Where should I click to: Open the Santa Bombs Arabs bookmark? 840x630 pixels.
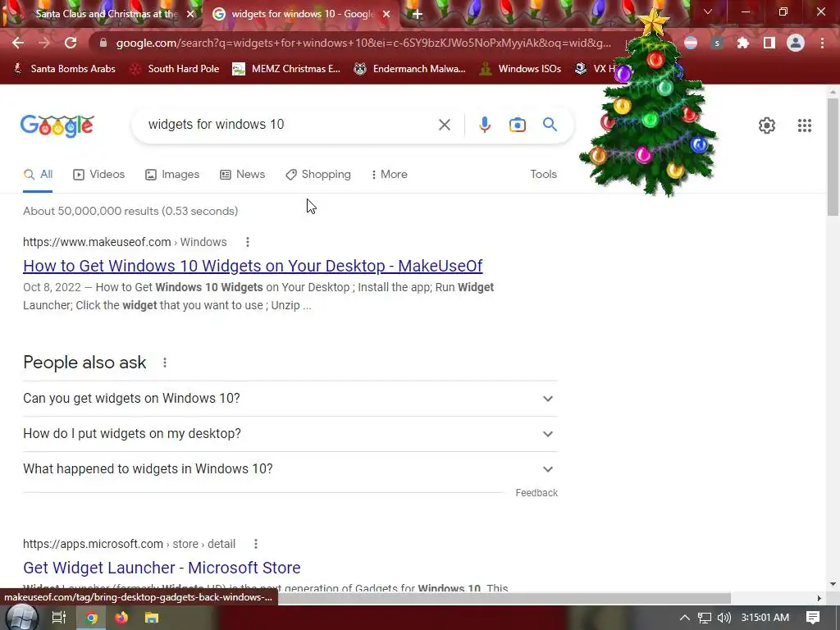point(64,69)
